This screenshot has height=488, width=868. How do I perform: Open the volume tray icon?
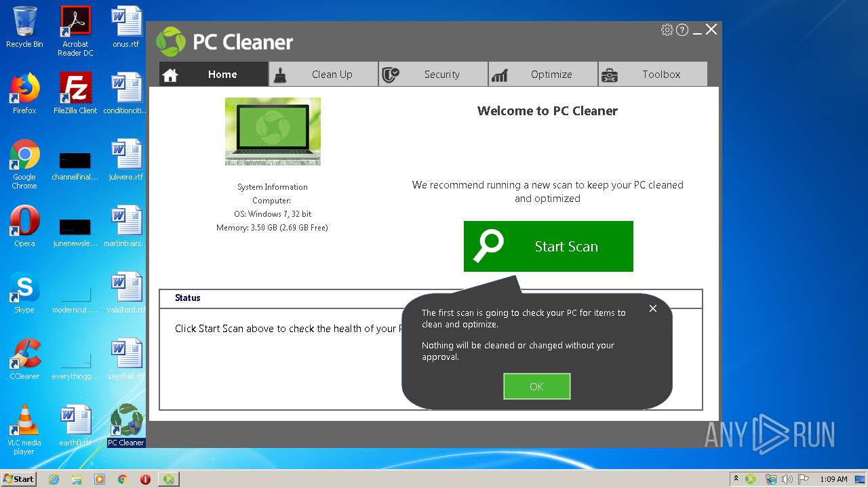click(x=787, y=479)
